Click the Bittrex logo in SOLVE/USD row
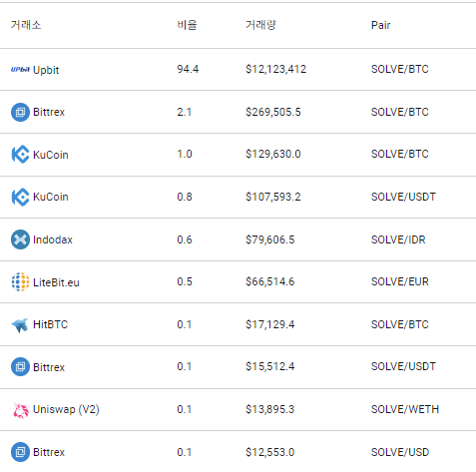 [20, 452]
